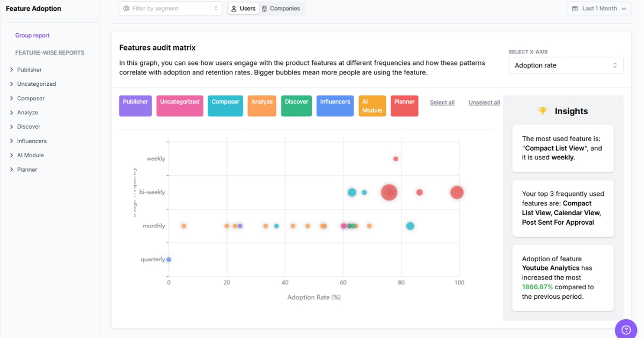The width and height of the screenshot is (644, 338).
Task: Switch to the Companies view
Action: coord(282,8)
